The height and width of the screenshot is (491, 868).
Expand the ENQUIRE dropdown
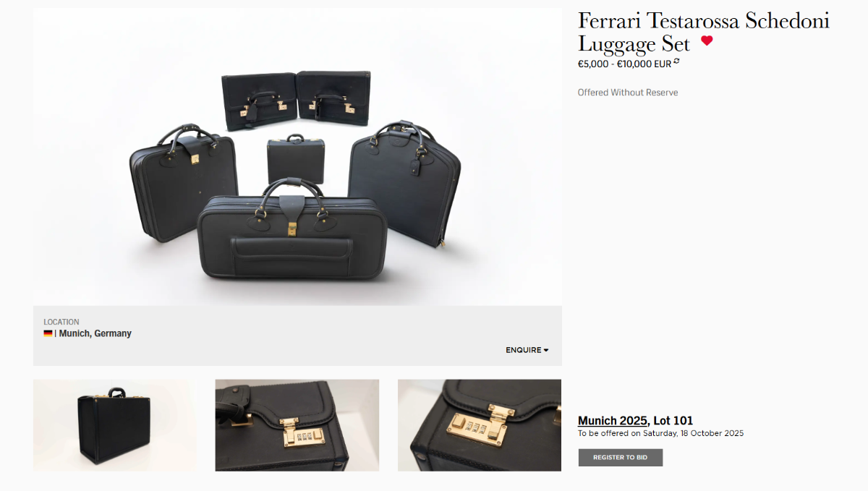tap(527, 350)
